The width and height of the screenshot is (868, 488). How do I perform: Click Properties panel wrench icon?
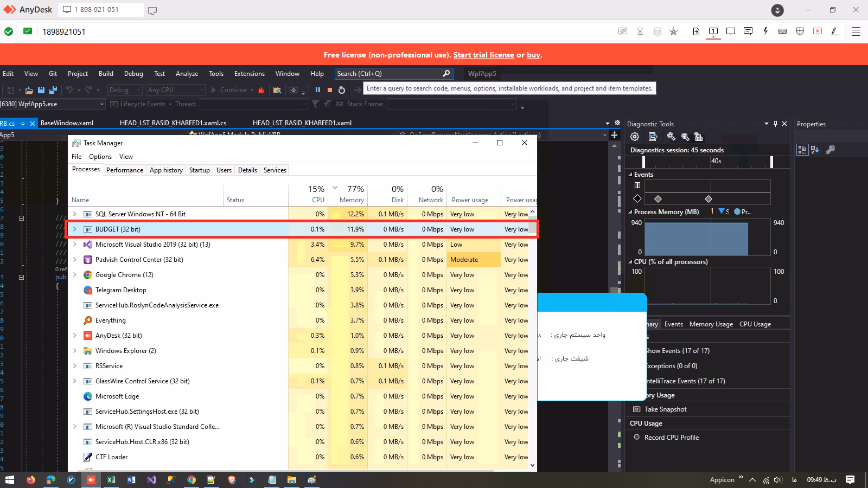831,150
